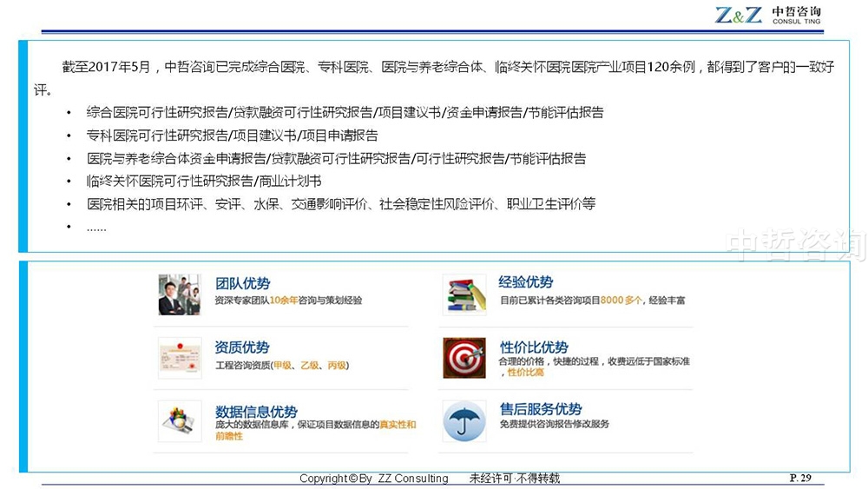Click the page number P. 29
This screenshot has width=868, height=489.
point(800,478)
